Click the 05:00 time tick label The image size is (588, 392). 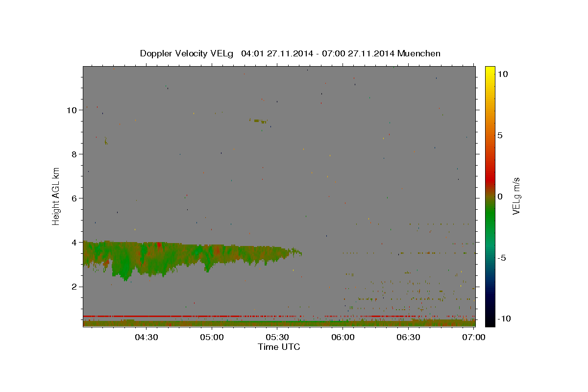click(212, 338)
